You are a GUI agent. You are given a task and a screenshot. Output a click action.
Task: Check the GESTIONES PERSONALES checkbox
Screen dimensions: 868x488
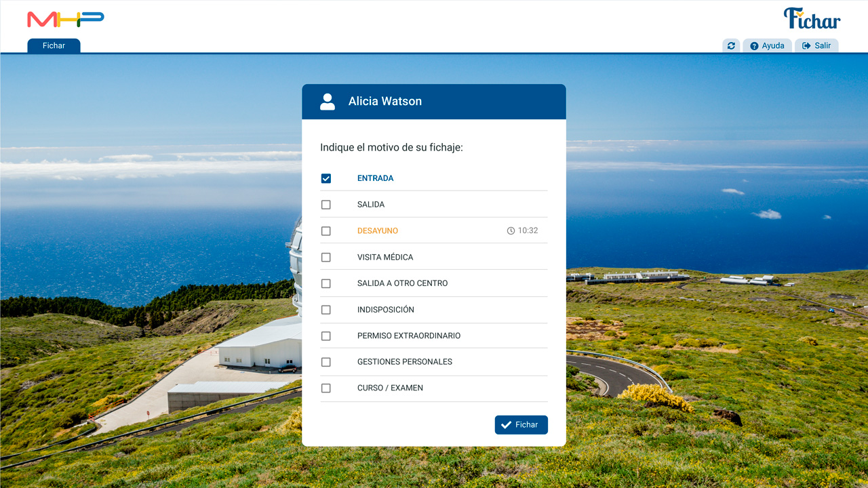(x=326, y=362)
